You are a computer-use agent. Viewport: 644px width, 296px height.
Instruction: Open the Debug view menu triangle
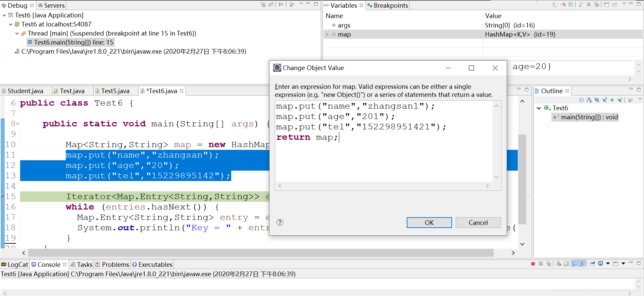pos(301,3)
